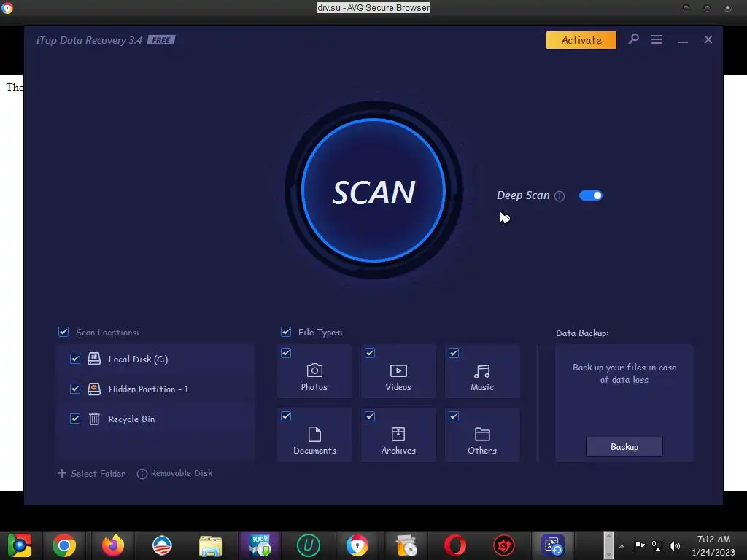This screenshot has height=560, width=747.
Task: Click the Music note icon
Action: (x=481, y=371)
